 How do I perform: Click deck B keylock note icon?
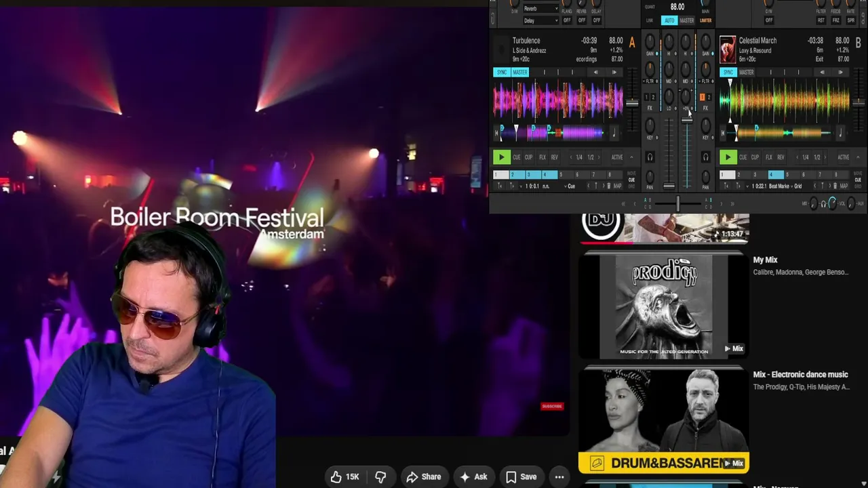pyautogui.click(x=840, y=133)
